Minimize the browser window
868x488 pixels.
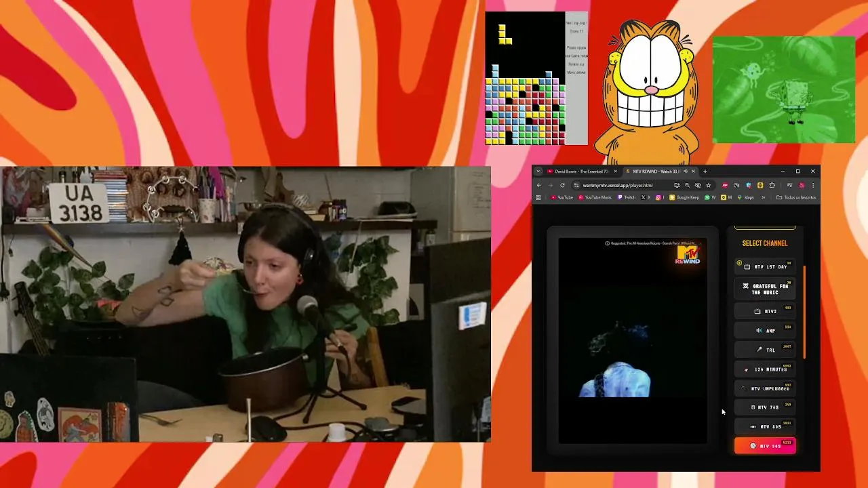coord(783,171)
